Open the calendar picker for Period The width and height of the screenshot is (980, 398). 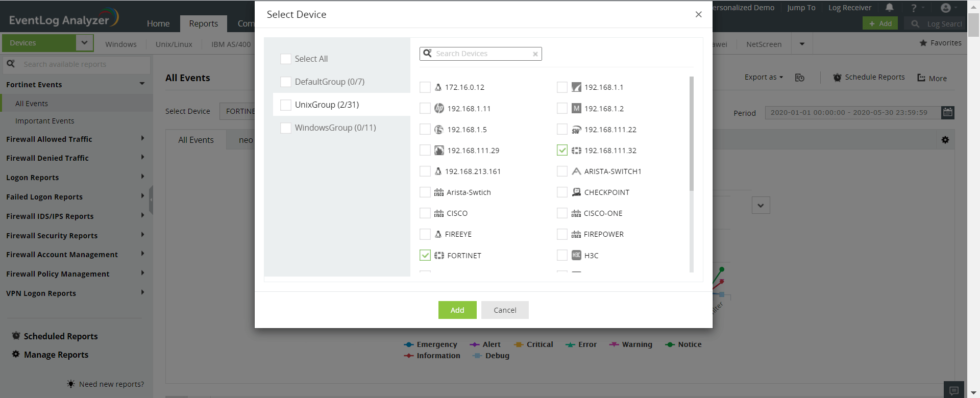(948, 112)
